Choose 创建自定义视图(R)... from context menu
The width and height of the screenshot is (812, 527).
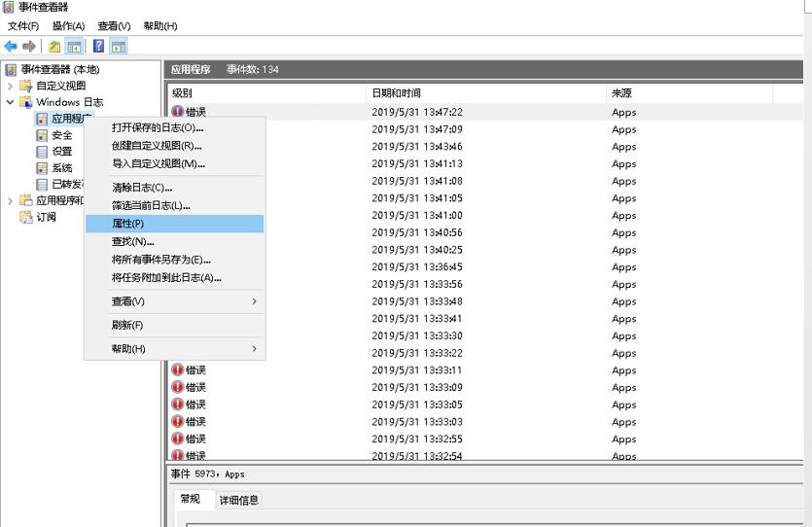click(175, 146)
